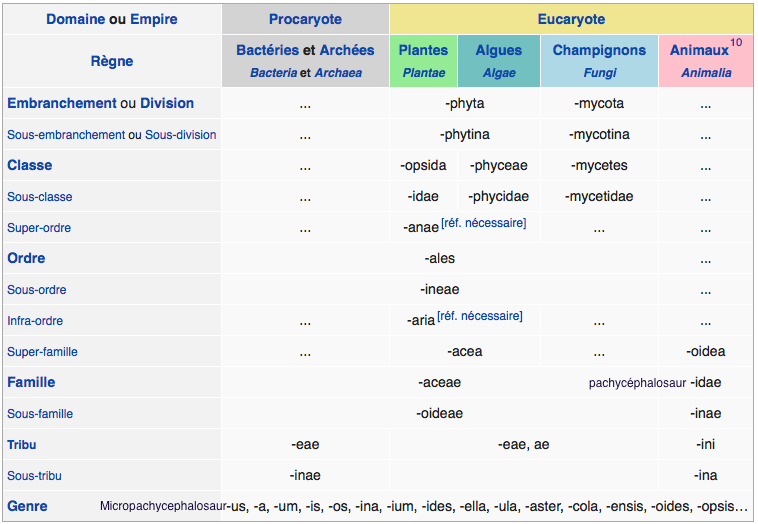Open the Procaryote column header link
The image size is (758, 524).
coord(305,19)
